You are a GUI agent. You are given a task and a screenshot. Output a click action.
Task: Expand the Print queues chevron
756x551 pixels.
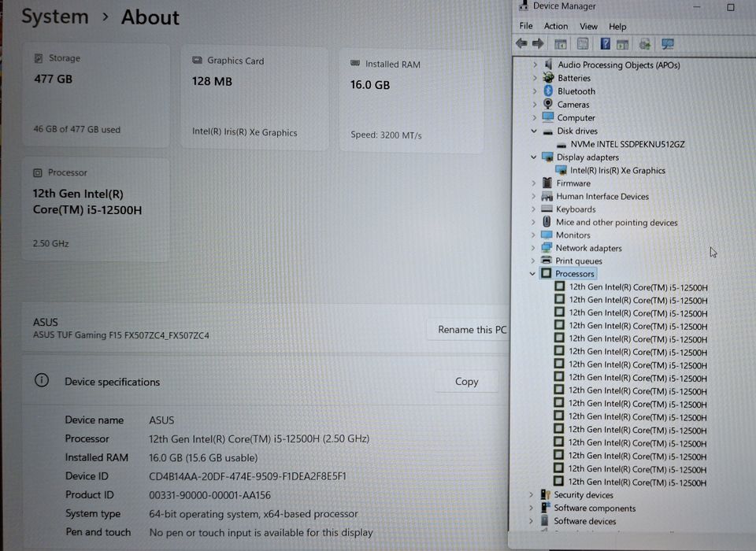(533, 261)
